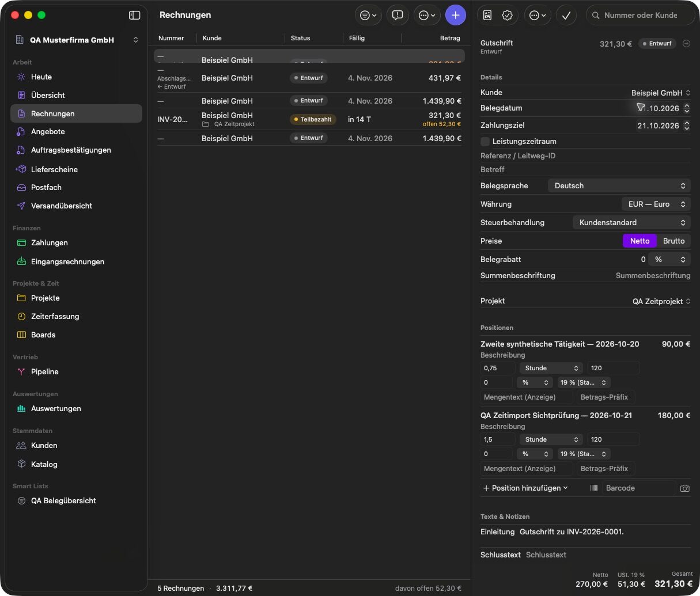Click the barcode icon beside Barcode field

click(x=594, y=488)
